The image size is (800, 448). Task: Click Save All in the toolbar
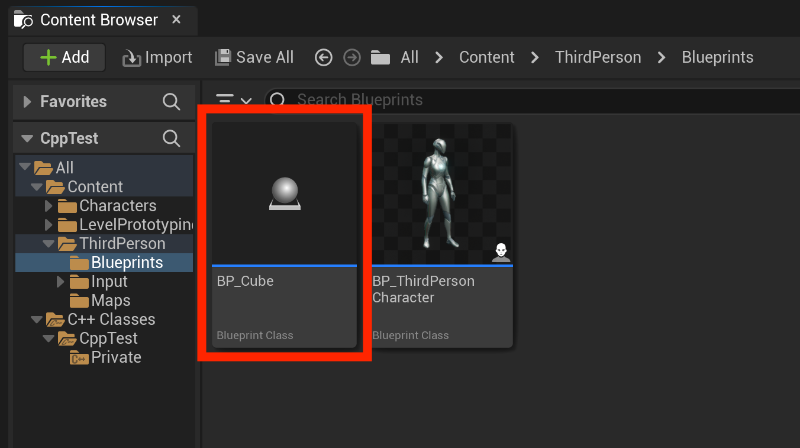(254, 57)
